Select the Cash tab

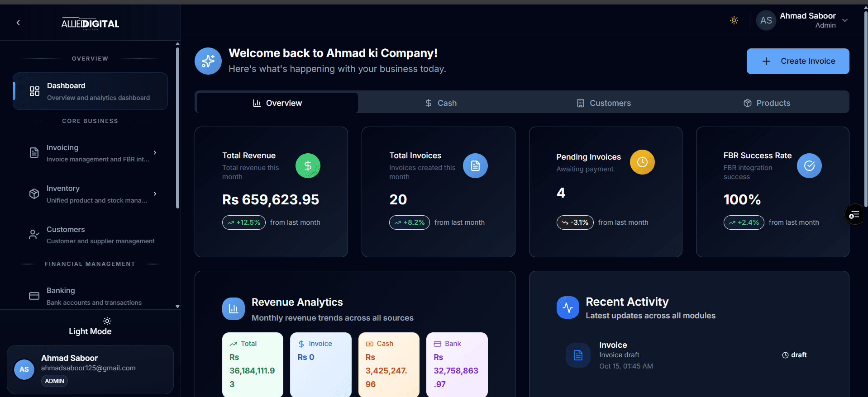441,103
